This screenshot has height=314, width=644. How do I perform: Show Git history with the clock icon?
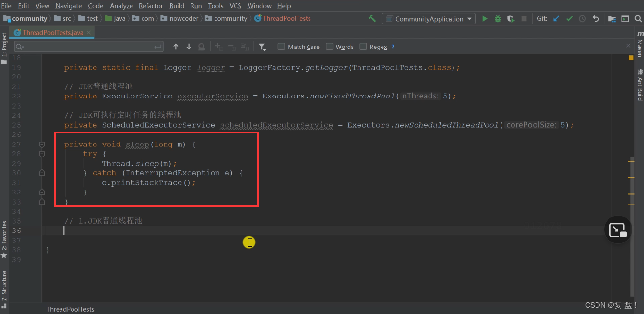pyautogui.click(x=582, y=19)
